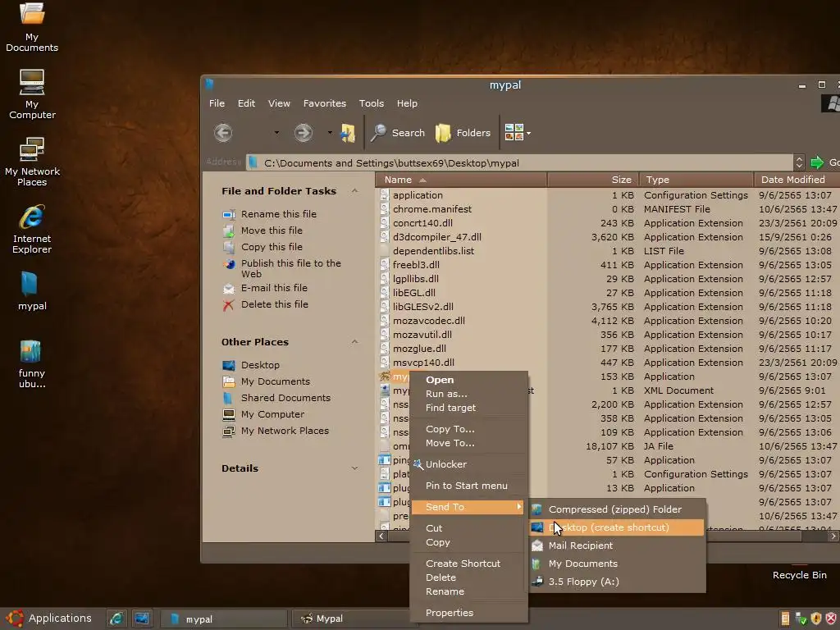The image size is (840, 630).
Task: Select the My Computer desktop icon
Action: point(32,94)
